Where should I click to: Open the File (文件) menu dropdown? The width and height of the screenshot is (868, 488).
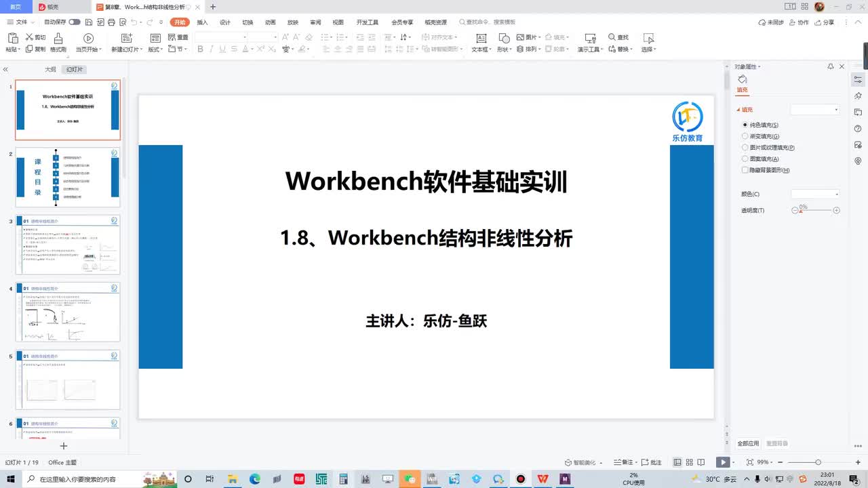pos(20,22)
